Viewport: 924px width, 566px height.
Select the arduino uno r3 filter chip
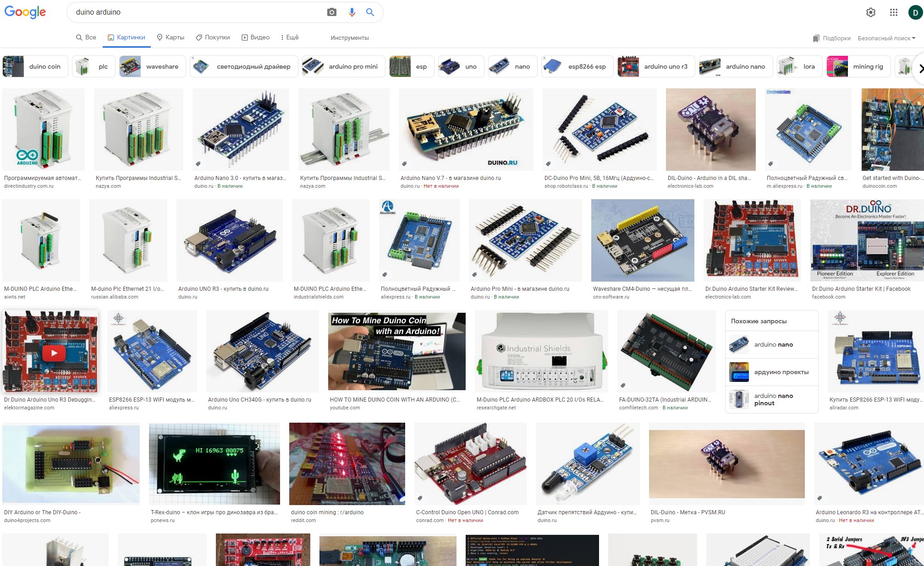click(656, 66)
